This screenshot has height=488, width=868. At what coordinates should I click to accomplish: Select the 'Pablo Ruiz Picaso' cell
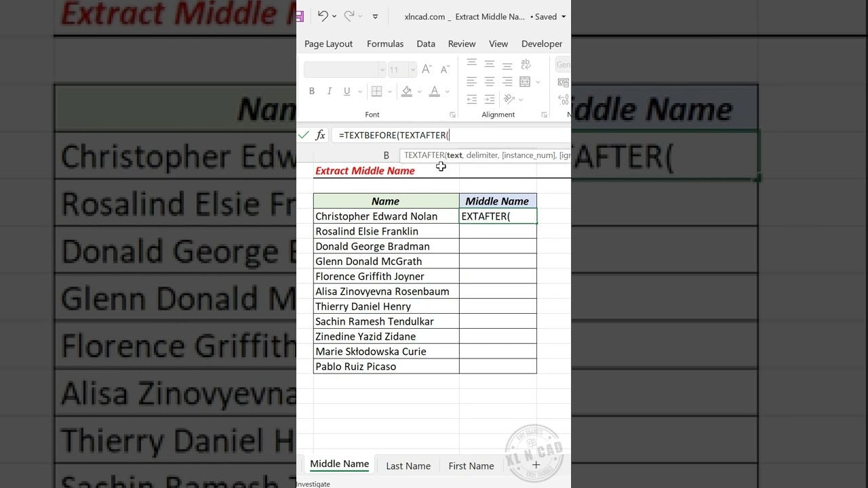[x=386, y=366]
